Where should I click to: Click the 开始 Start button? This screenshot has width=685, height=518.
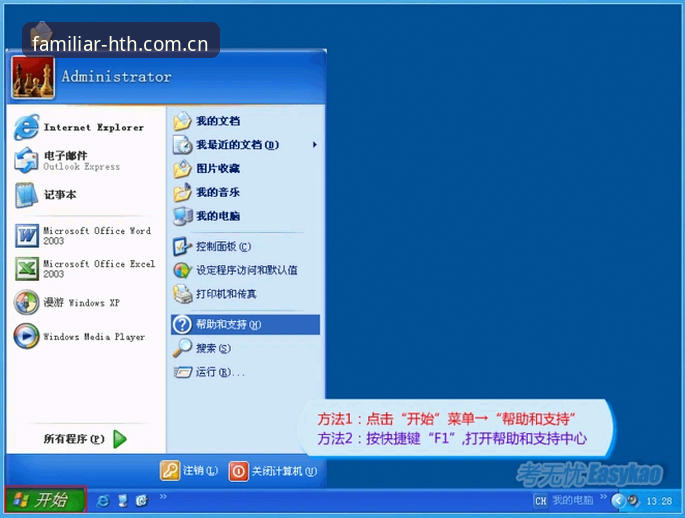45,500
